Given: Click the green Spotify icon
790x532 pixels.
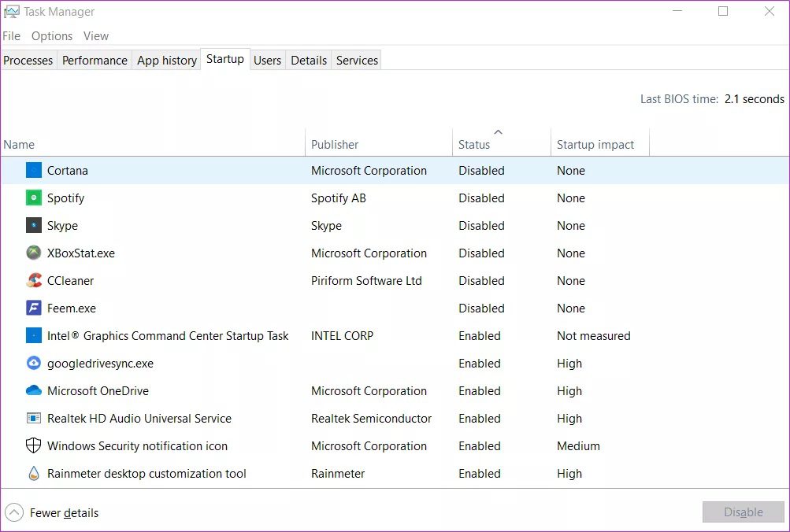Looking at the screenshot, I should (34, 198).
